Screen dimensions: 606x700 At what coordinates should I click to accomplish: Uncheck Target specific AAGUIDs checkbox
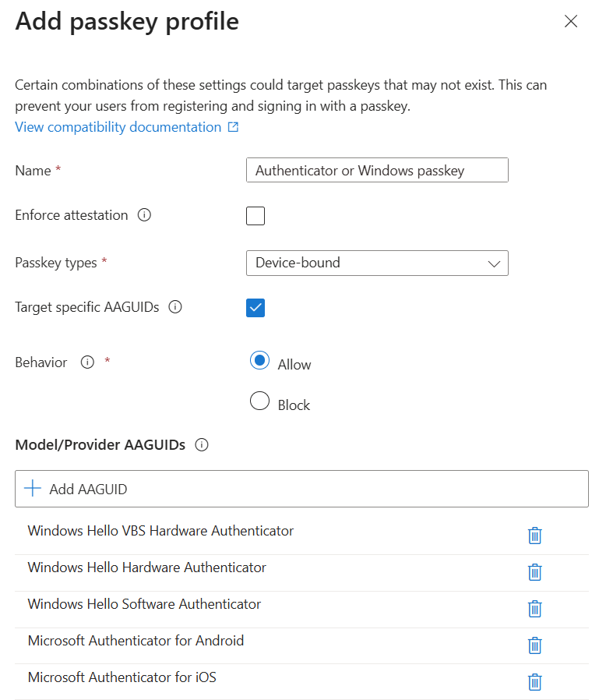[x=255, y=308]
